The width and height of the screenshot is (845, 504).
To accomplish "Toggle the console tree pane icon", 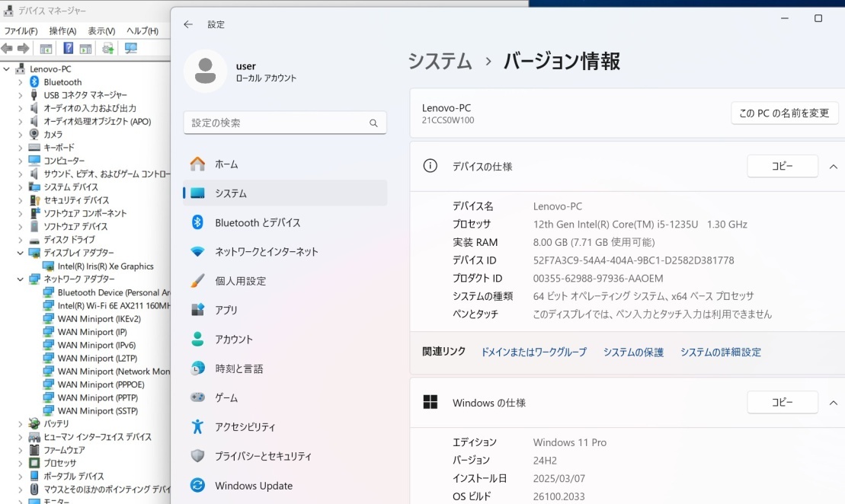I will [46, 48].
